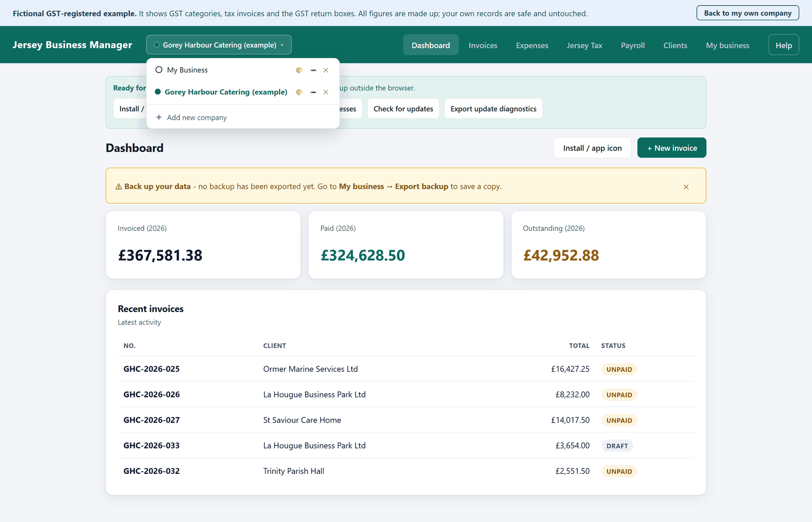Open invoice GHC-2026-025
The height and width of the screenshot is (522, 812).
click(151, 369)
